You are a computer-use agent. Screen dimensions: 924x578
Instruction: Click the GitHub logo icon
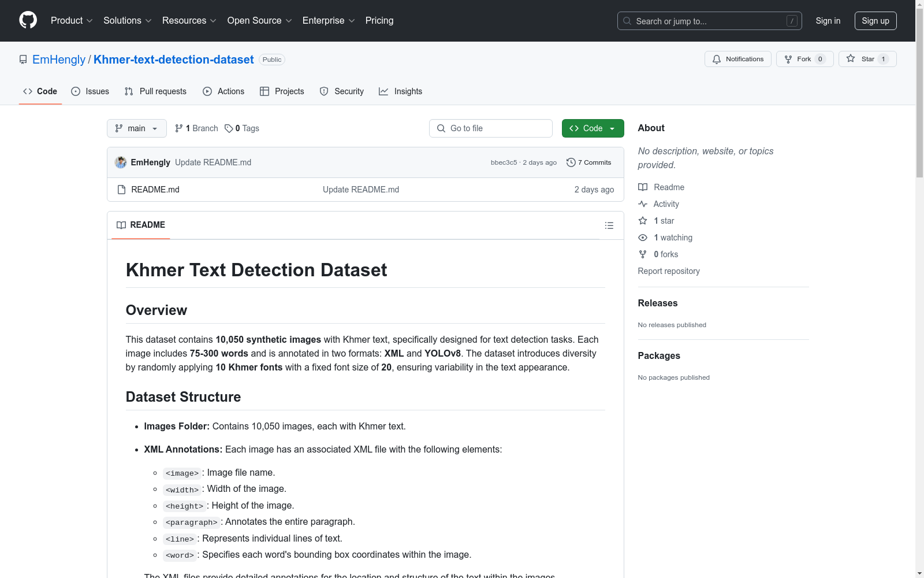click(x=28, y=20)
